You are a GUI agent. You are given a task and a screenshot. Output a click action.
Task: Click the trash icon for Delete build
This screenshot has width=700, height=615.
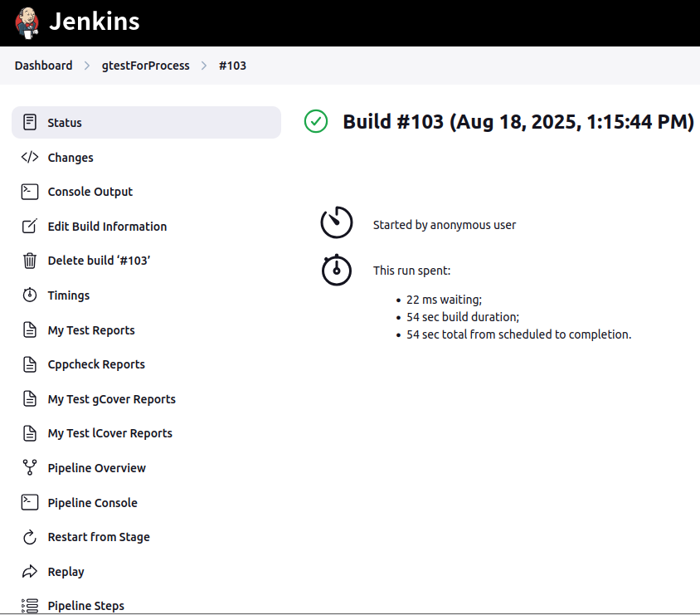tap(30, 261)
